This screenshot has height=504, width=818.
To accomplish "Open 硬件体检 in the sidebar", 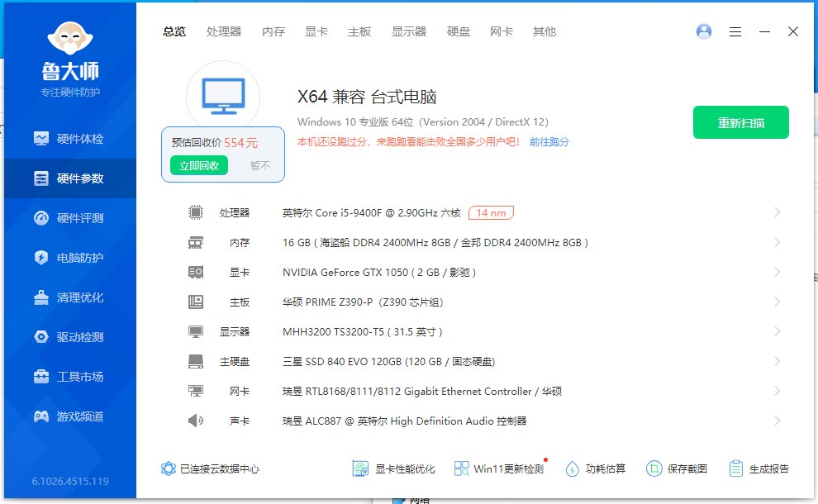I will (69, 139).
